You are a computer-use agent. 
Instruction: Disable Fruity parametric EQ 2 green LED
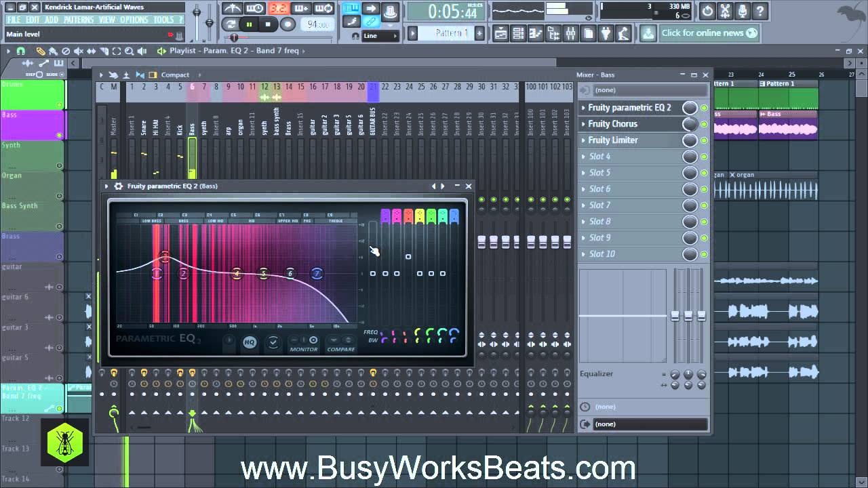[704, 108]
